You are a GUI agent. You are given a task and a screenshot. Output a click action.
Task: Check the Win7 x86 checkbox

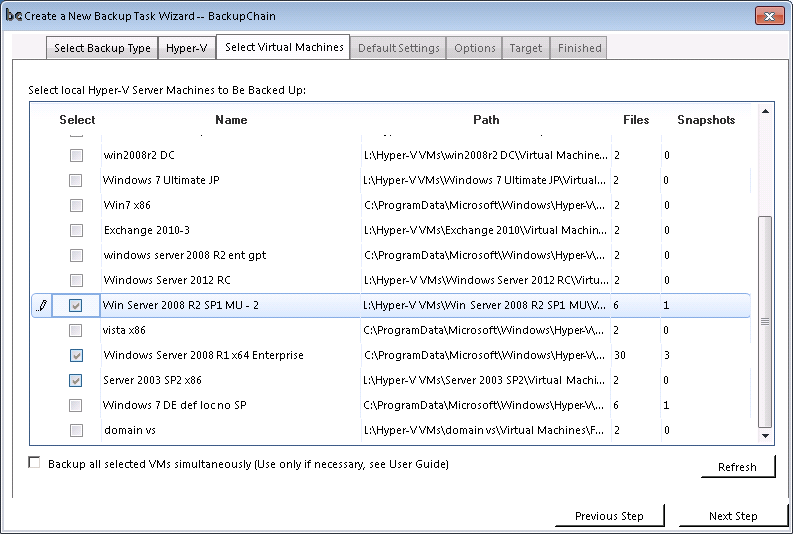[x=76, y=205]
